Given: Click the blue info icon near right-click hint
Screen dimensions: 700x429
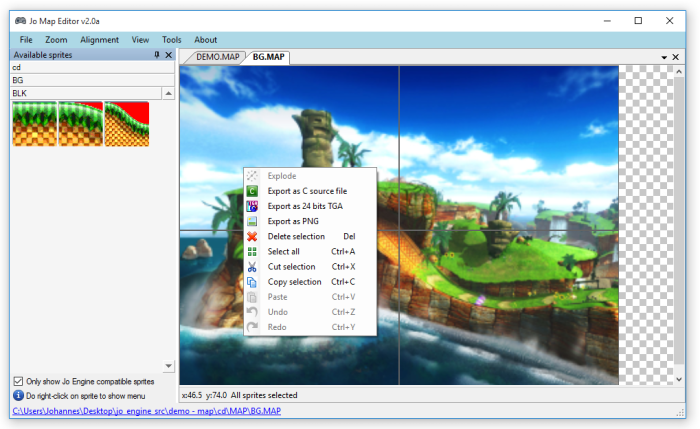Looking at the screenshot, I should click(18, 396).
